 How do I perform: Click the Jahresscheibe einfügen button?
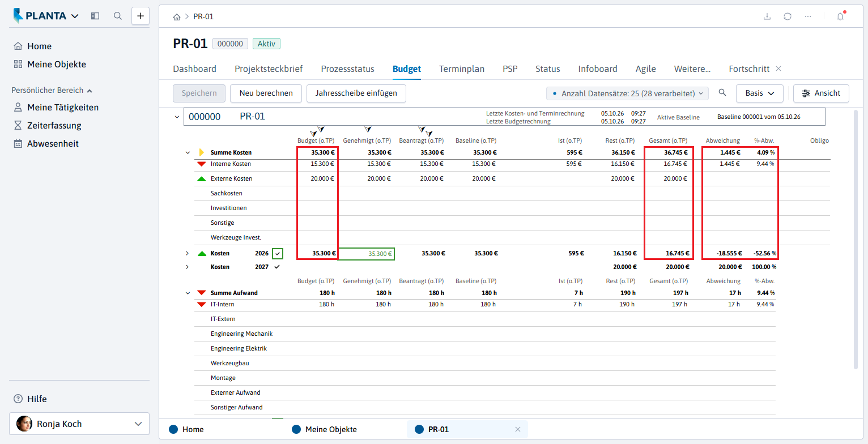(x=356, y=93)
